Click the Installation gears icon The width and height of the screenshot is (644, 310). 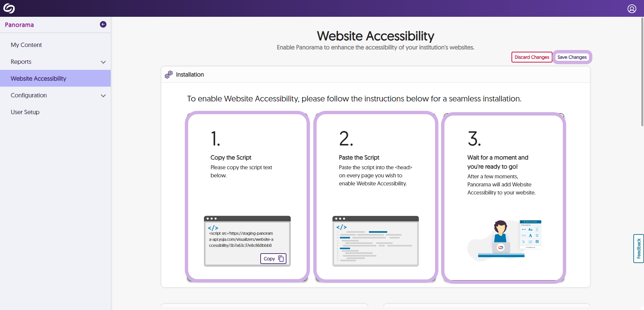point(169,75)
